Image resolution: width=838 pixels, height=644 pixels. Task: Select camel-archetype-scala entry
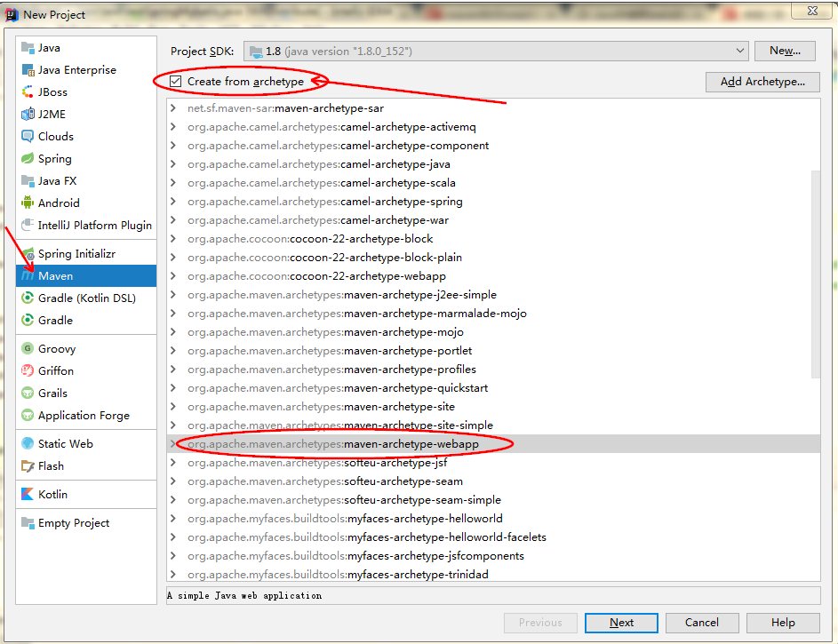(493, 183)
